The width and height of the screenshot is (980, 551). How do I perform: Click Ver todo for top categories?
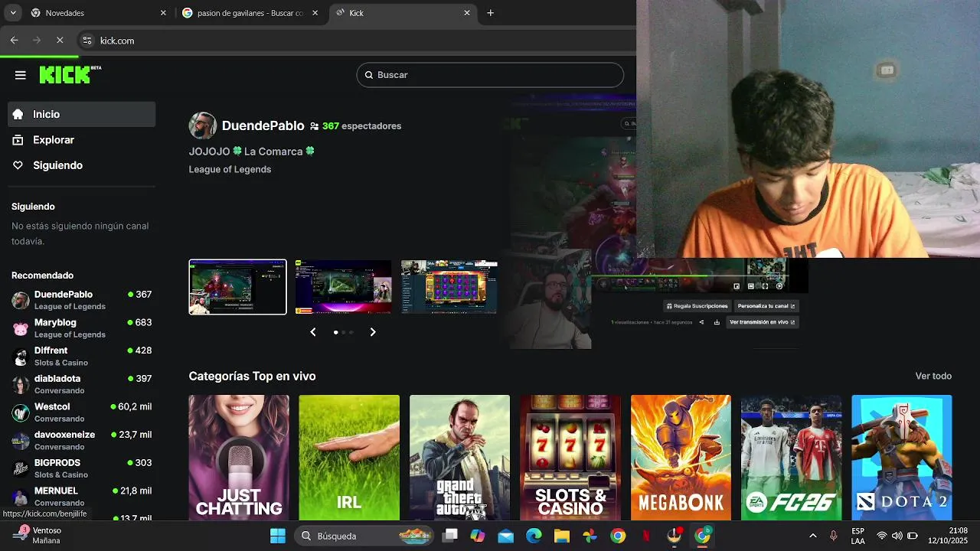click(933, 376)
